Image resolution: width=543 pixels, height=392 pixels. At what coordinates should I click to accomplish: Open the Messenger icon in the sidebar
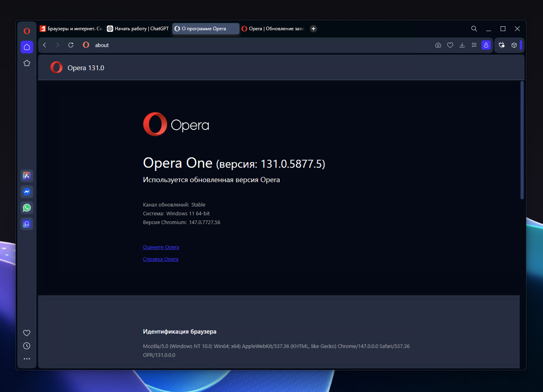coord(27,192)
